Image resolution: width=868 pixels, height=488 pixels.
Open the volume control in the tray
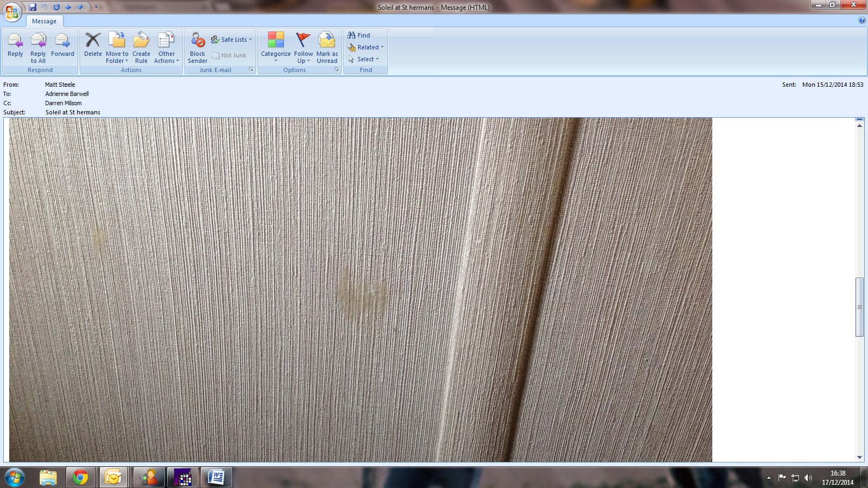[x=808, y=478]
